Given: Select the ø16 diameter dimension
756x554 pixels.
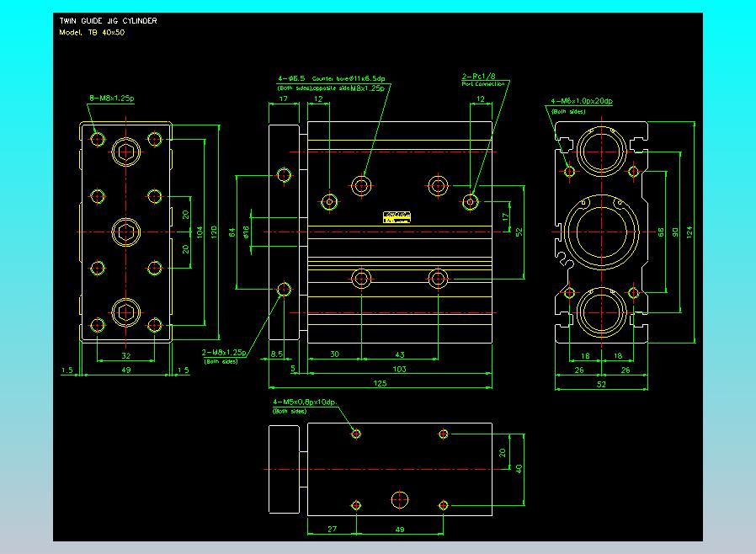Looking at the screenshot, I should point(247,232).
